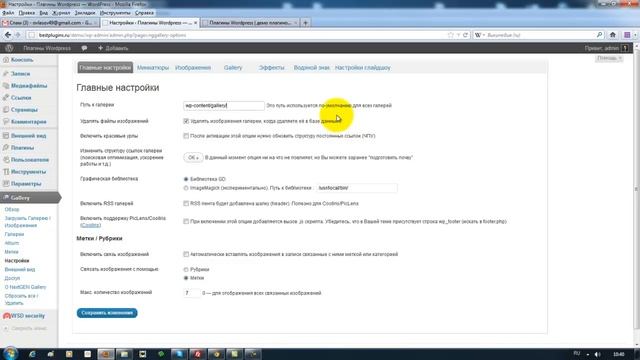Enable Включить связь изображений checkbox

tap(186, 254)
